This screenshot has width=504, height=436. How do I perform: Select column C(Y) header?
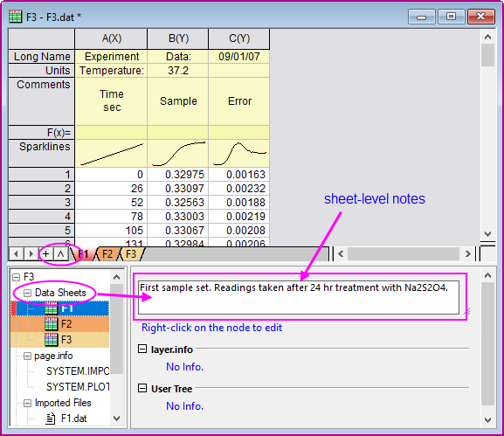pyautogui.click(x=238, y=38)
